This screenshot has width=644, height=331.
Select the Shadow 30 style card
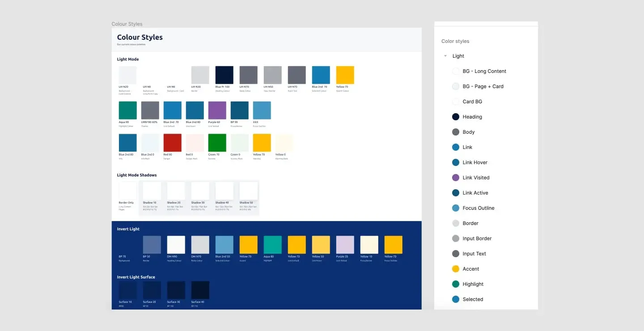200,191
